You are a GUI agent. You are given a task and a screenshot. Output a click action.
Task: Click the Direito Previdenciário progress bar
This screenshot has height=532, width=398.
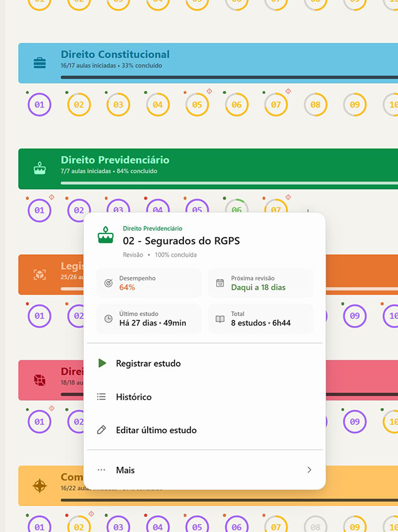pyautogui.click(x=230, y=183)
